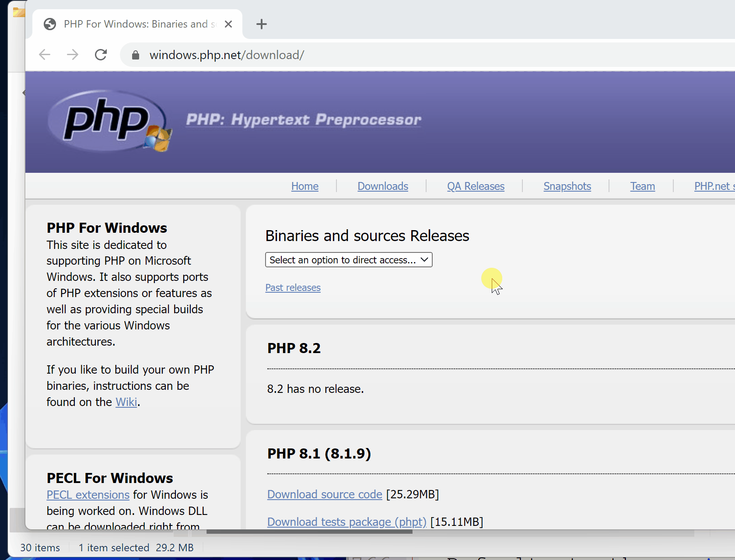Open QA Releases navigation link

coord(475,186)
